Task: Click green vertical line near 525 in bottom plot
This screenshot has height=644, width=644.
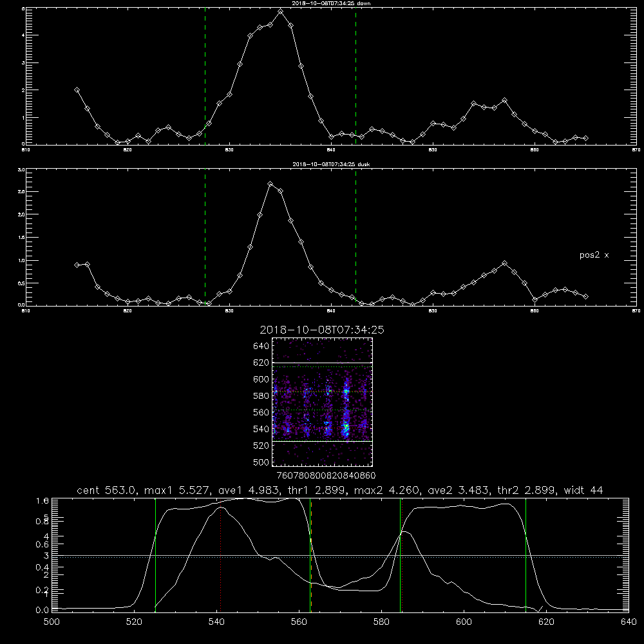Action: [155, 555]
